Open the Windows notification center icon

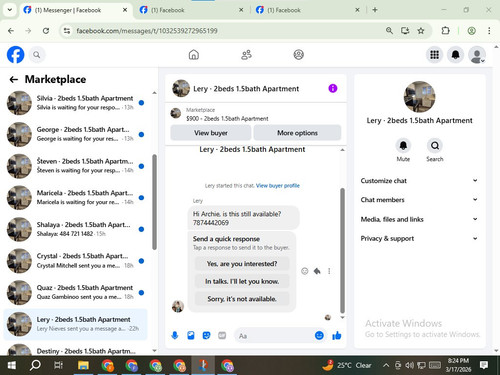coord(484,365)
